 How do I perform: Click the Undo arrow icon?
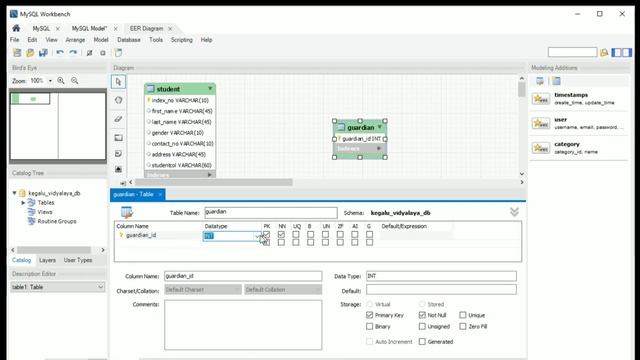(x=60, y=53)
